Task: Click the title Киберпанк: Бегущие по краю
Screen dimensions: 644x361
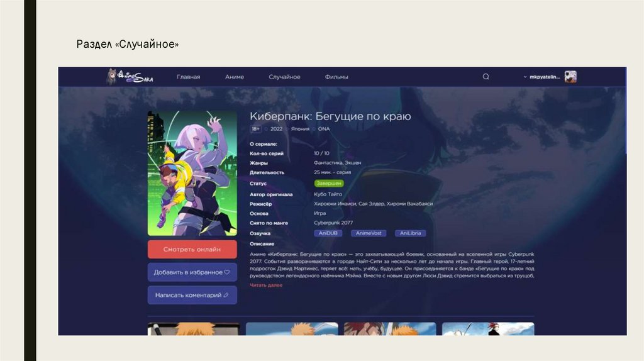Action: (x=330, y=116)
